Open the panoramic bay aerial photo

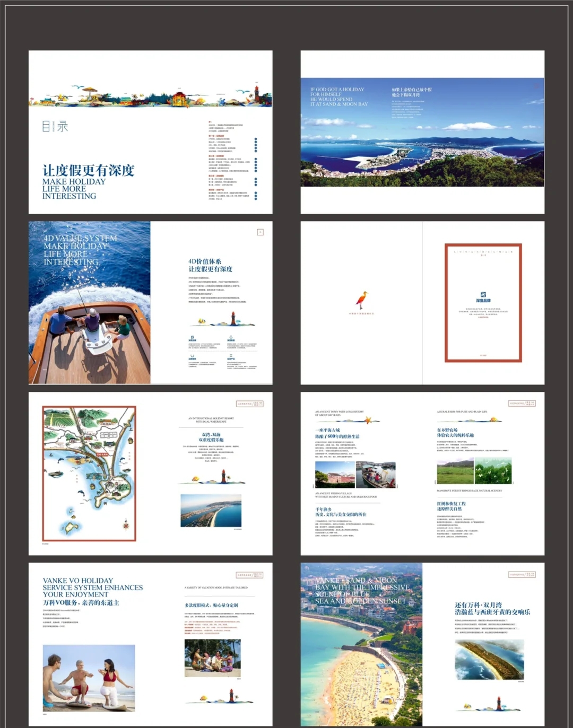click(422, 133)
